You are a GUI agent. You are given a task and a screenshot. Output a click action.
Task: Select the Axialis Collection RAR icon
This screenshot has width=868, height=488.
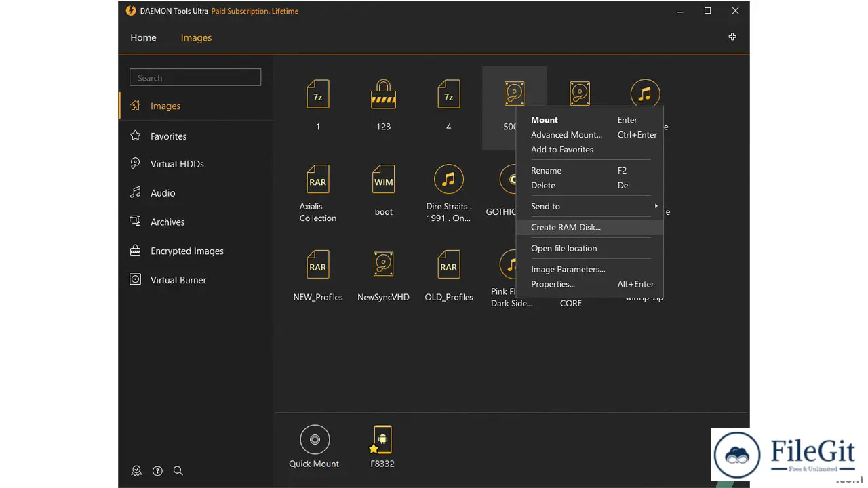click(317, 180)
